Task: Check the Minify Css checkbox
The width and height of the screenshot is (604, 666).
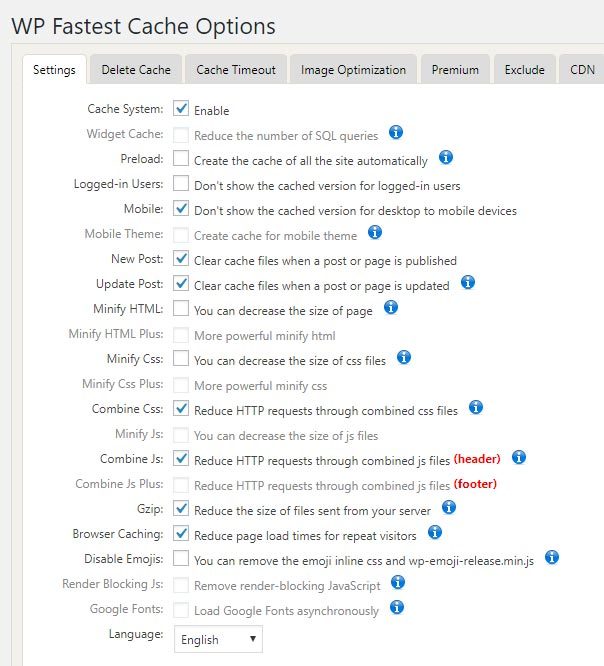Action: click(181, 358)
